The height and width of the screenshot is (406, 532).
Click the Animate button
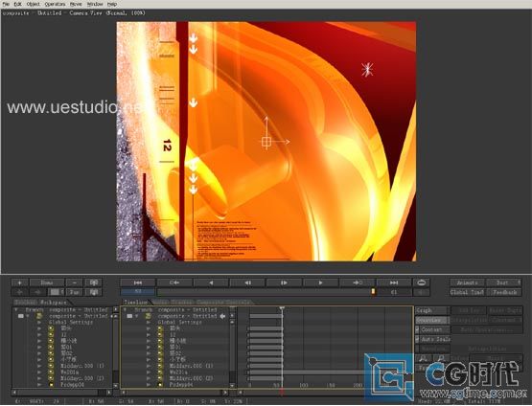467,282
